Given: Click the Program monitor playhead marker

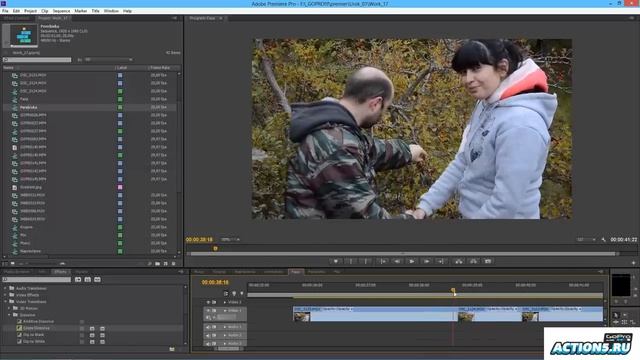Looking at the screenshot, I should [x=215, y=248].
